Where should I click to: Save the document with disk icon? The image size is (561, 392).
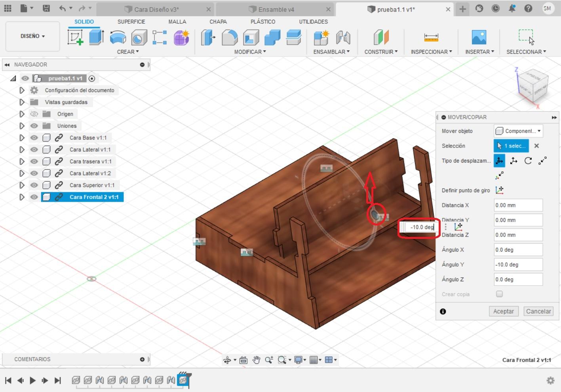coord(46,8)
